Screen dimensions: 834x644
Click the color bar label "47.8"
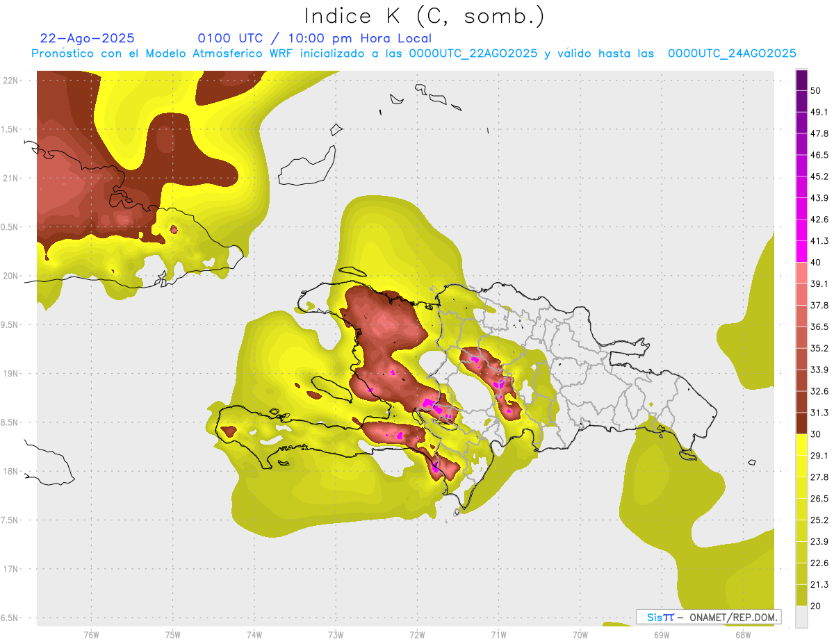point(819,133)
